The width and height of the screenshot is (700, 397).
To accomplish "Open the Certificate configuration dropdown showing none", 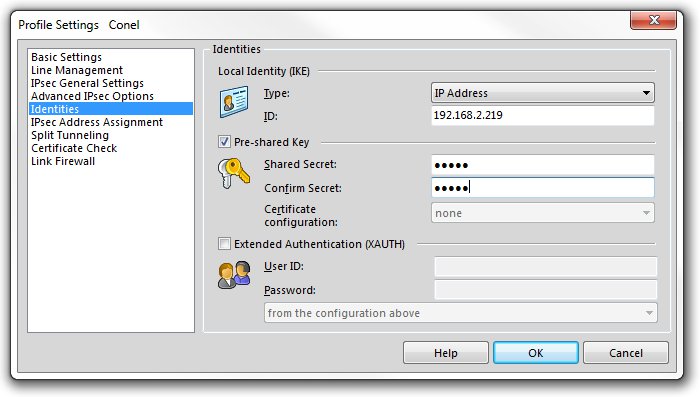I will tap(542, 213).
